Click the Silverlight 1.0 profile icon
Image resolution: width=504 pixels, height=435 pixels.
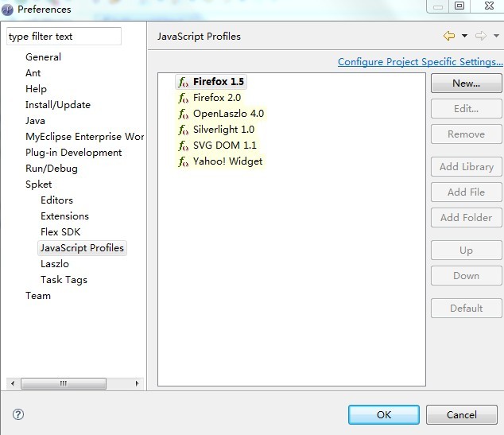(x=184, y=130)
